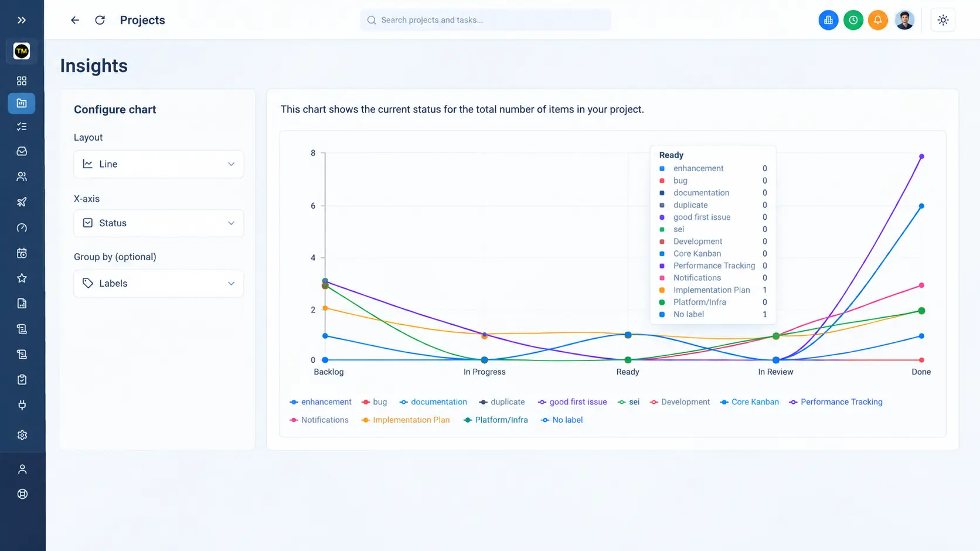Viewport: 980px width, 551px height.
Task: Click the purple data point at Done
Action: (921, 157)
